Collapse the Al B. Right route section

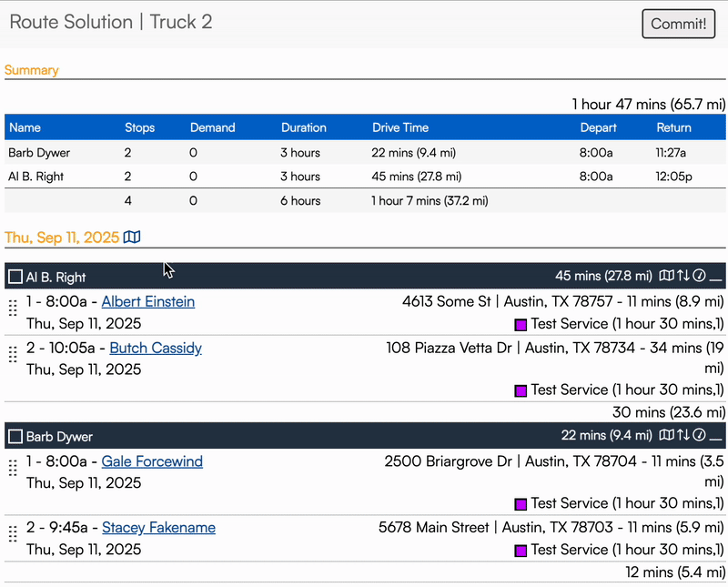(716, 276)
